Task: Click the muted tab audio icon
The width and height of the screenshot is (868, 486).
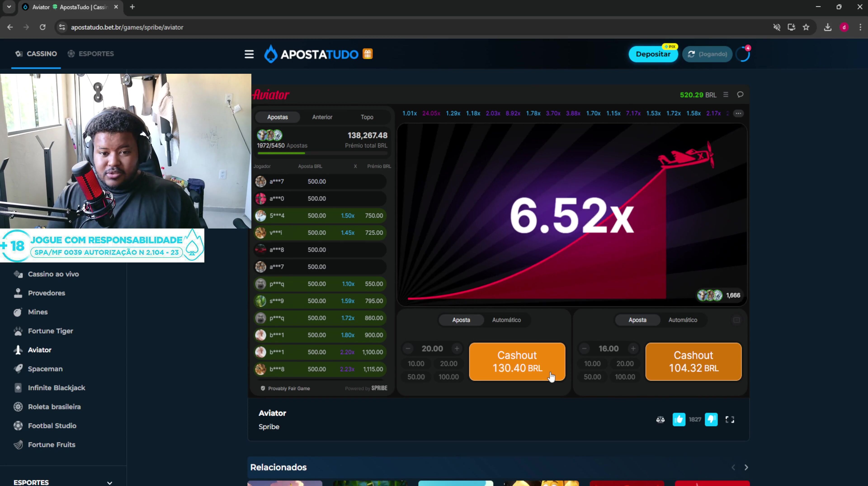Action: click(777, 27)
